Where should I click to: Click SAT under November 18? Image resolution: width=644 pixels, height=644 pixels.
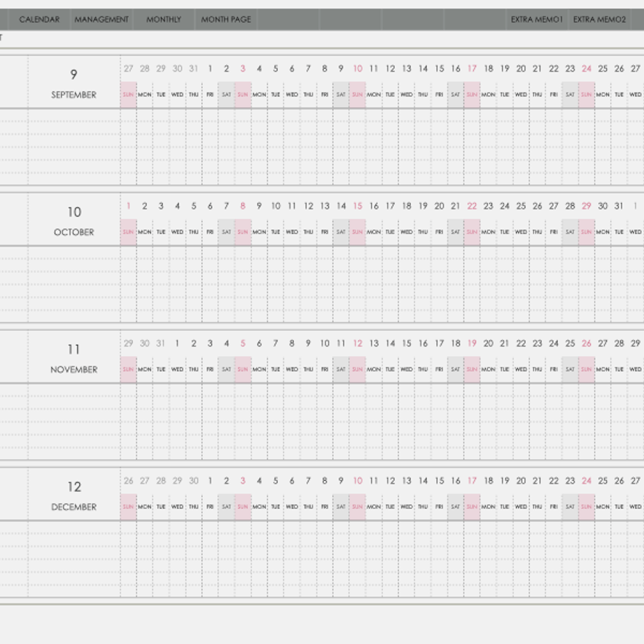(456, 369)
